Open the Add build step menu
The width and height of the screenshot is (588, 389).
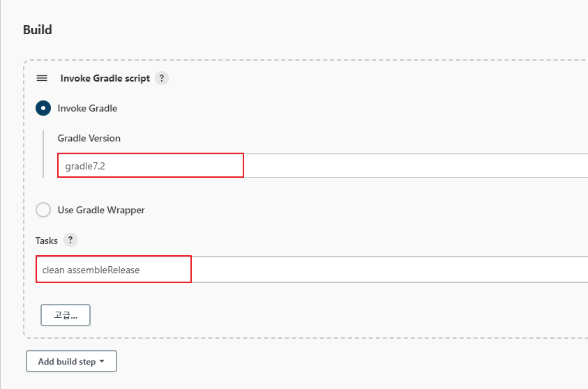71,361
